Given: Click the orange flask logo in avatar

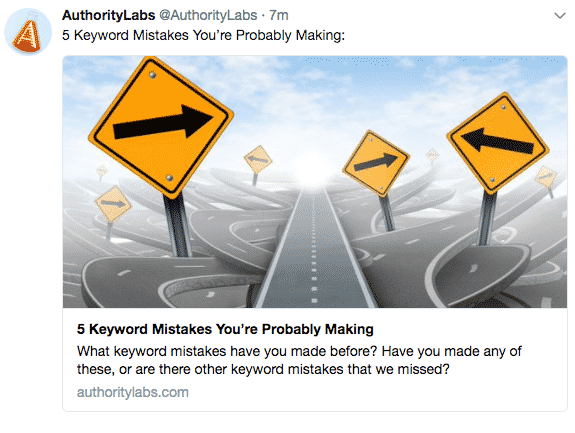Looking at the screenshot, I should tap(28, 36).
